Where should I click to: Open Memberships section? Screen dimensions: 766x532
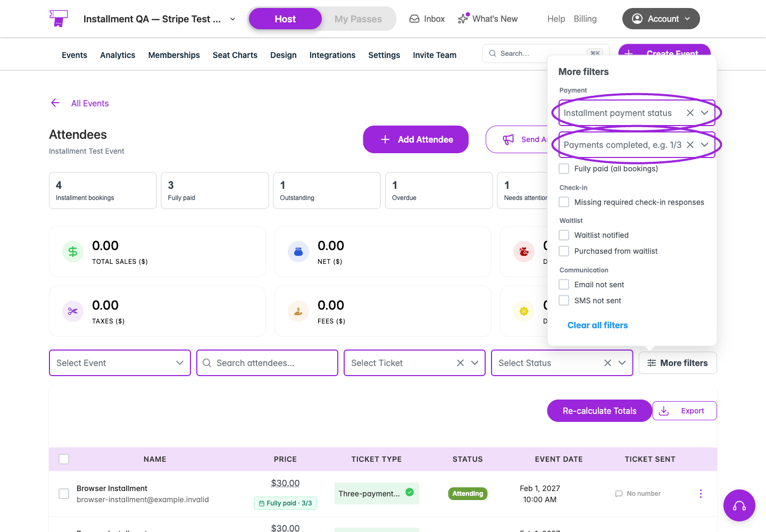tap(174, 55)
